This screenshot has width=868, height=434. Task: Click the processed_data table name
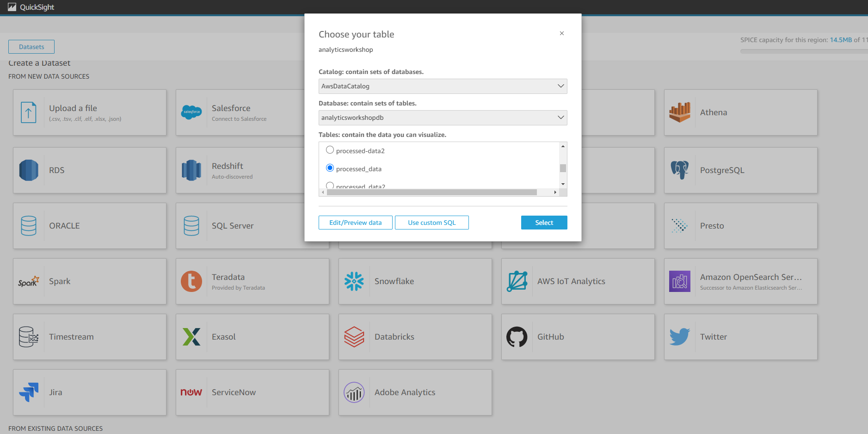tap(359, 169)
